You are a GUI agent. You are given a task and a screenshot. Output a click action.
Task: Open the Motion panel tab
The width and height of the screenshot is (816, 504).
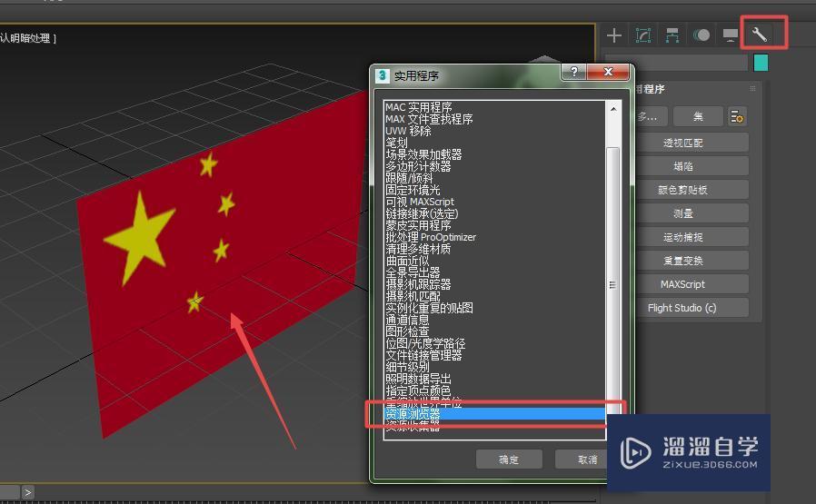click(701, 35)
